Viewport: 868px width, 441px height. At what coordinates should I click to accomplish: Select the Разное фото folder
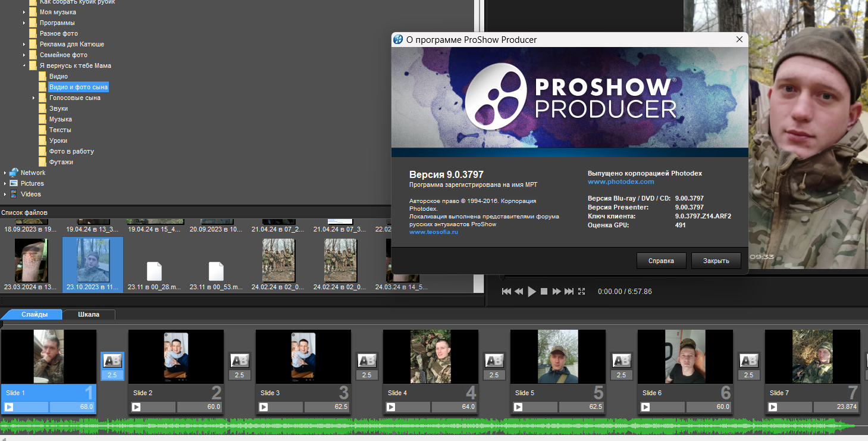click(58, 33)
